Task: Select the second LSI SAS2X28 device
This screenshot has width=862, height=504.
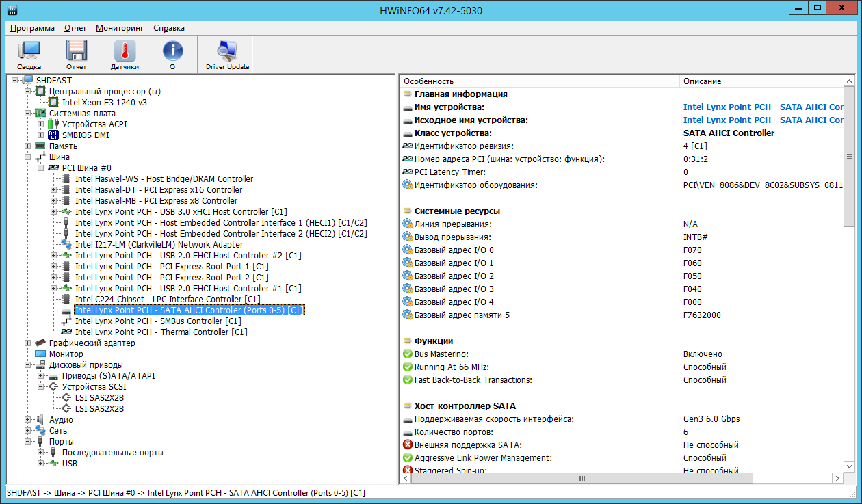Action: tap(99, 409)
